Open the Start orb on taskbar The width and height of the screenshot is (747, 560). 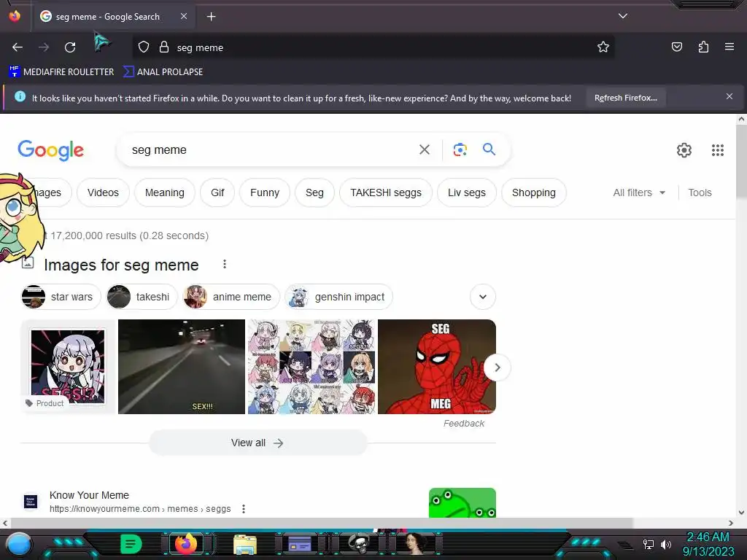point(20,544)
